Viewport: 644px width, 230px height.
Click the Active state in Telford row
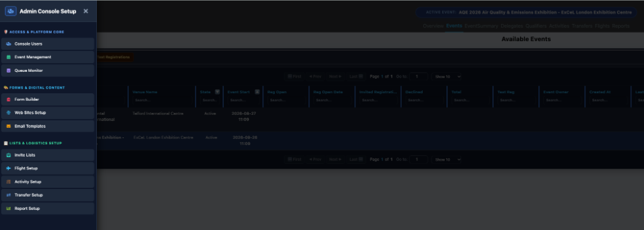coord(210,113)
